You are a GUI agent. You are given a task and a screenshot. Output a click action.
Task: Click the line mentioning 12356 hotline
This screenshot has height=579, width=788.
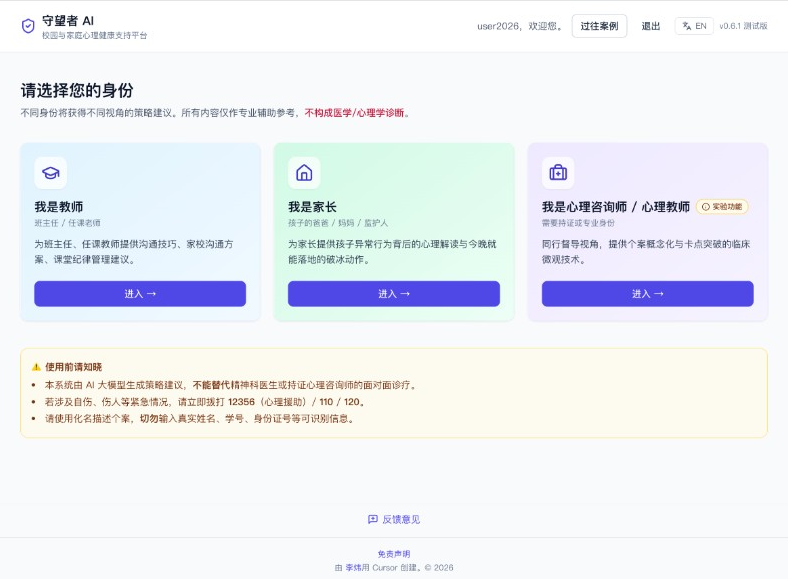(x=205, y=402)
